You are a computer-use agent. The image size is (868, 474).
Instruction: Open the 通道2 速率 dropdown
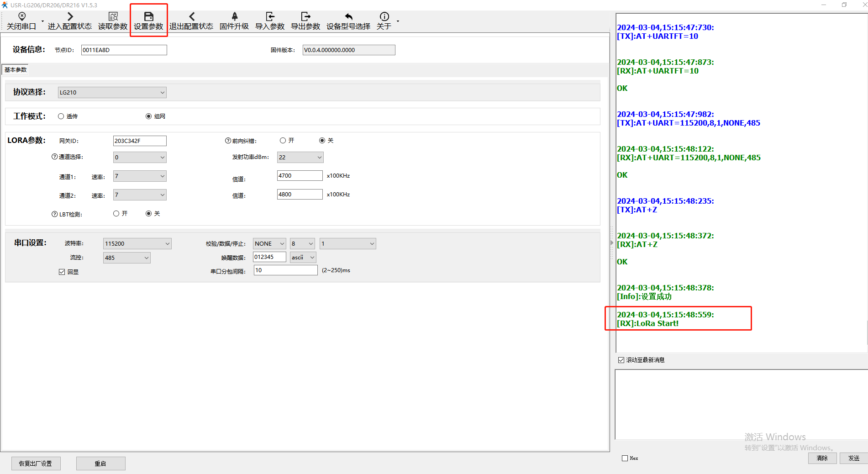point(140,195)
